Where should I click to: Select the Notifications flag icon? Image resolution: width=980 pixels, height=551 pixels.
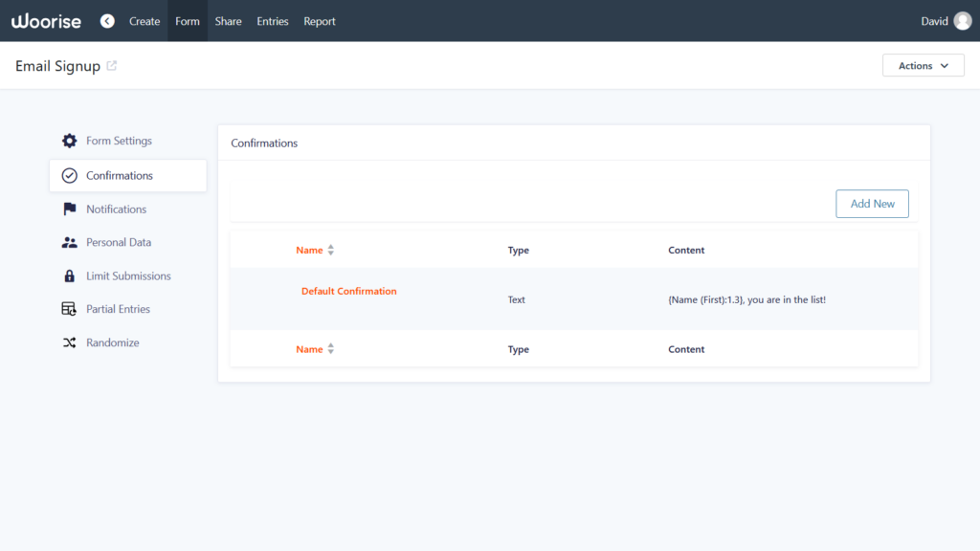tap(69, 209)
